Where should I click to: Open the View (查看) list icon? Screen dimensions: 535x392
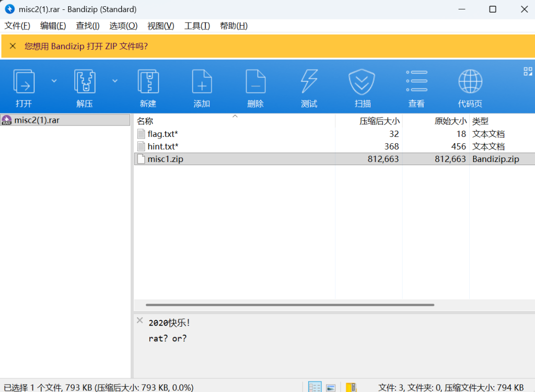pos(416,82)
